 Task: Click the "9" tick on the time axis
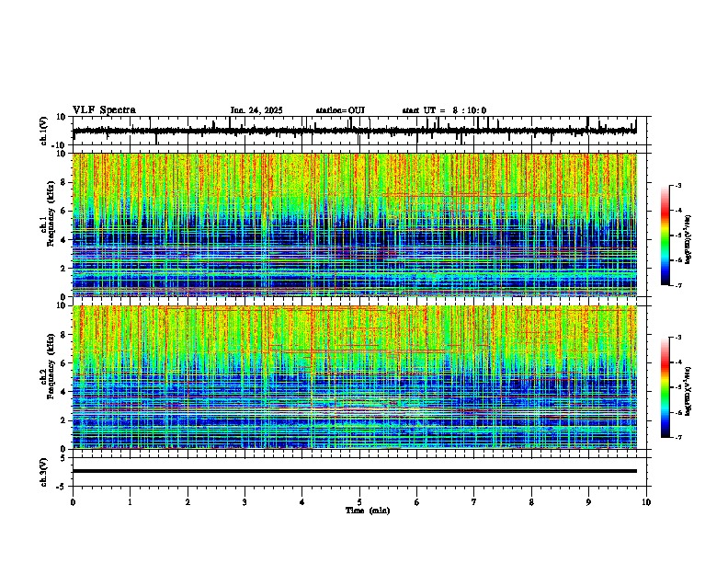point(588,502)
